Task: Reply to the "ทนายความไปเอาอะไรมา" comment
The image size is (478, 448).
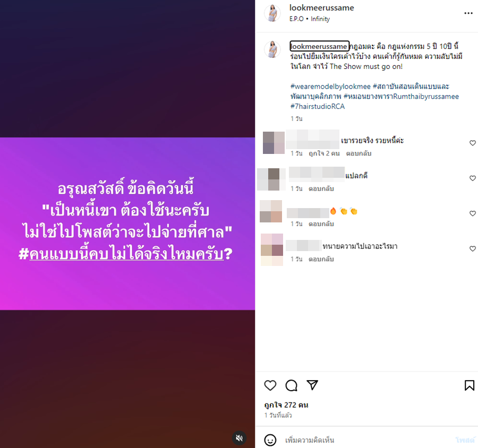Action: [x=321, y=259]
